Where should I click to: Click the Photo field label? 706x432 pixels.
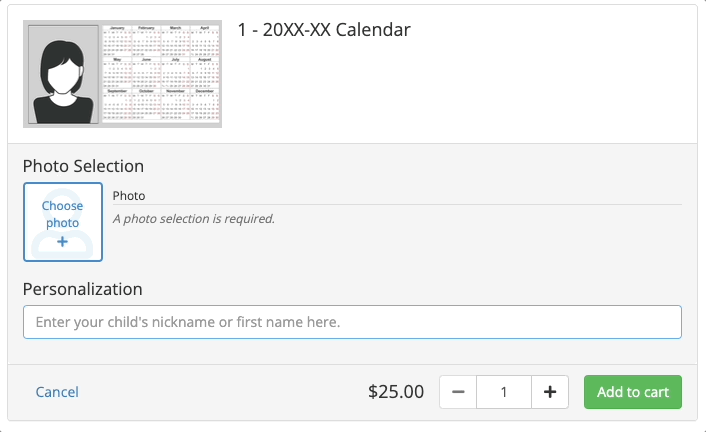tap(129, 196)
